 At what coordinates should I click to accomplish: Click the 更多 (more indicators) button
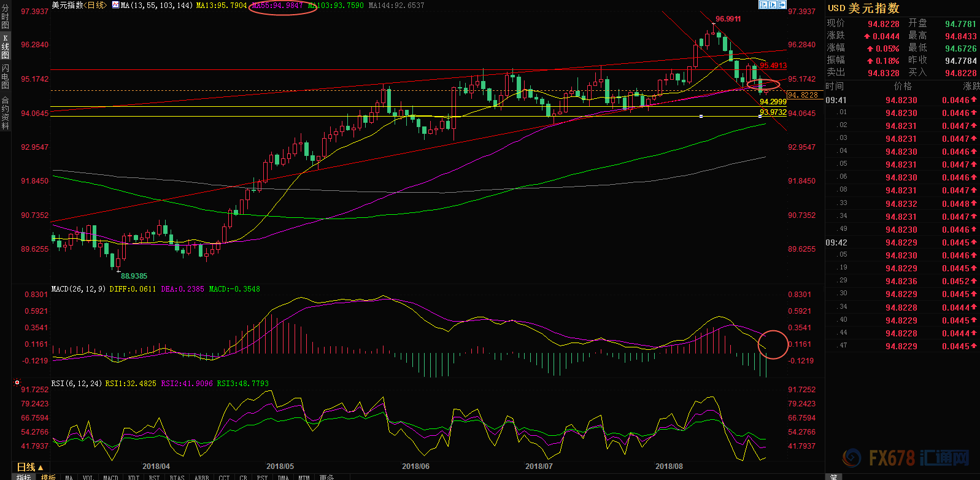point(326,477)
